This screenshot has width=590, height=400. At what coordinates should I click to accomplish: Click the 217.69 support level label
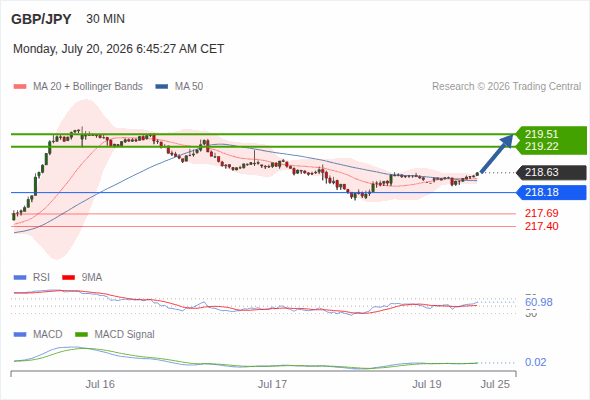click(541, 213)
